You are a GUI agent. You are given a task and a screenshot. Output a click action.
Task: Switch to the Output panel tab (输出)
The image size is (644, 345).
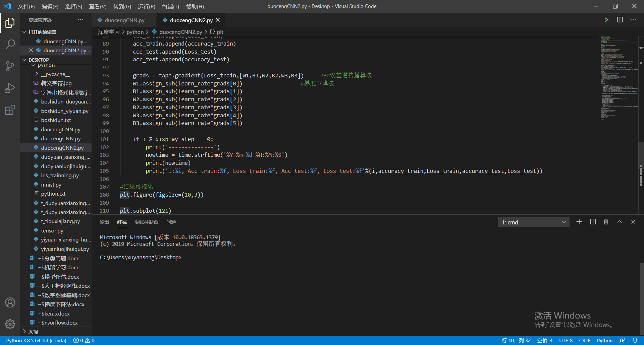click(x=104, y=222)
